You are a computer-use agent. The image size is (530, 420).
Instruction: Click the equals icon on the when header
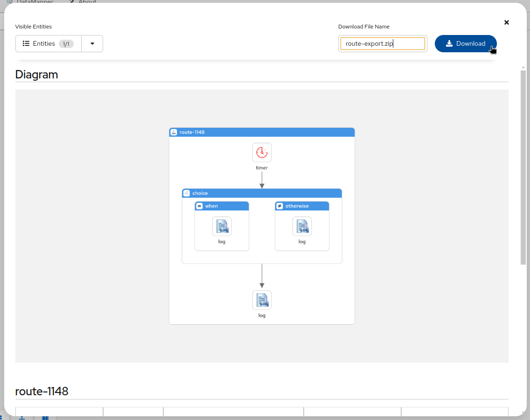[x=200, y=205]
